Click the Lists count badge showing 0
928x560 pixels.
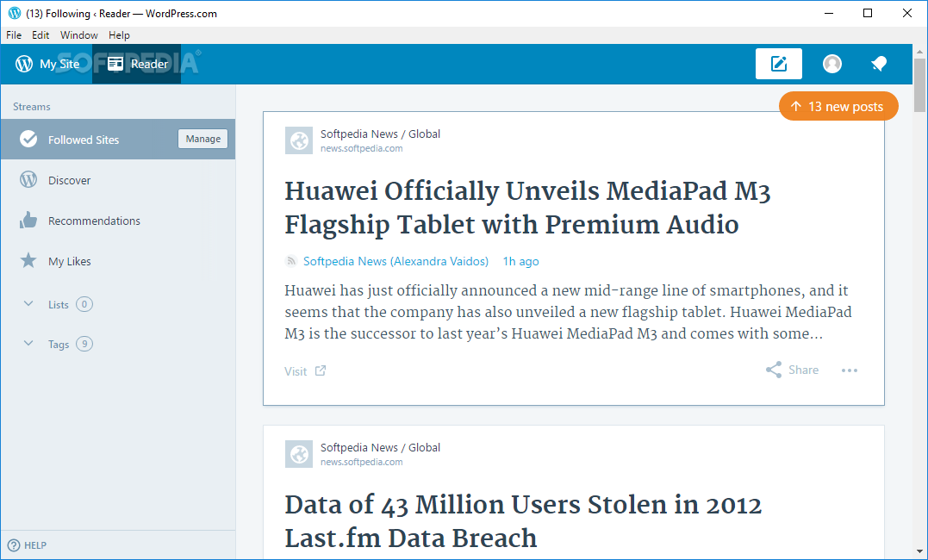coord(84,304)
